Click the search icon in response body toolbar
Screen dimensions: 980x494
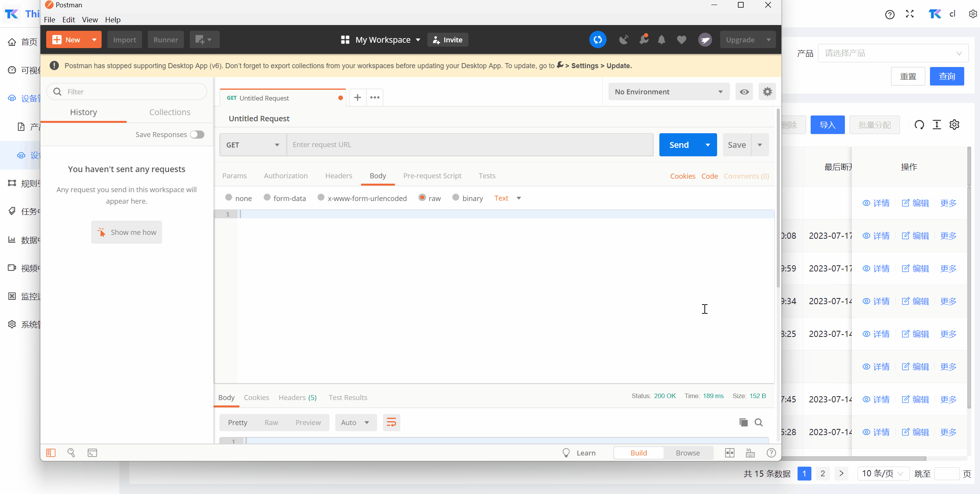click(758, 422)
